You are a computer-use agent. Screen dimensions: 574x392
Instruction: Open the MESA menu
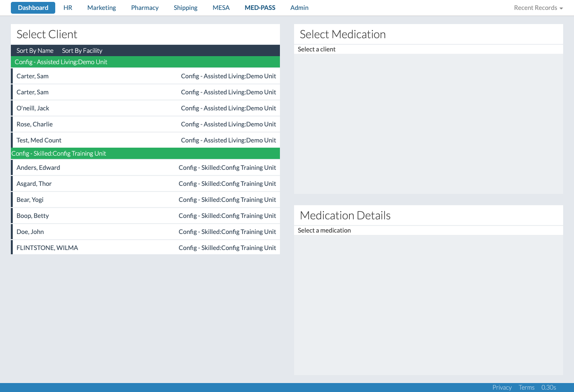point(221,8)
